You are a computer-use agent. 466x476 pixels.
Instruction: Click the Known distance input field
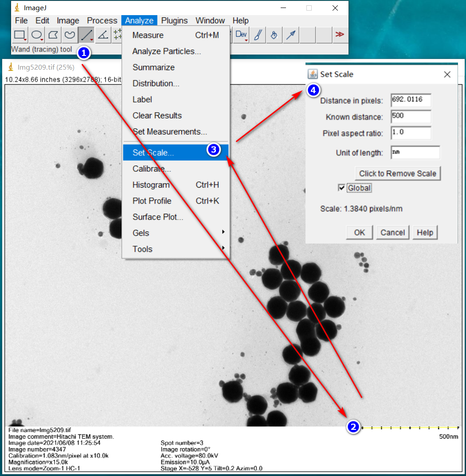[x=411, y=117]
